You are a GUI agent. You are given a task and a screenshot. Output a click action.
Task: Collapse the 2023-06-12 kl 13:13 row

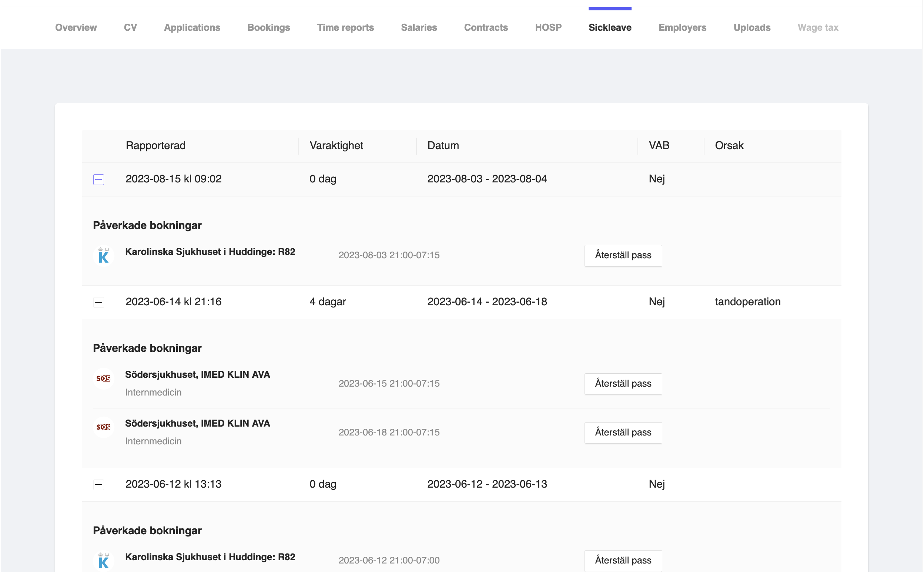pyautogui.click(x=98, y=485)
